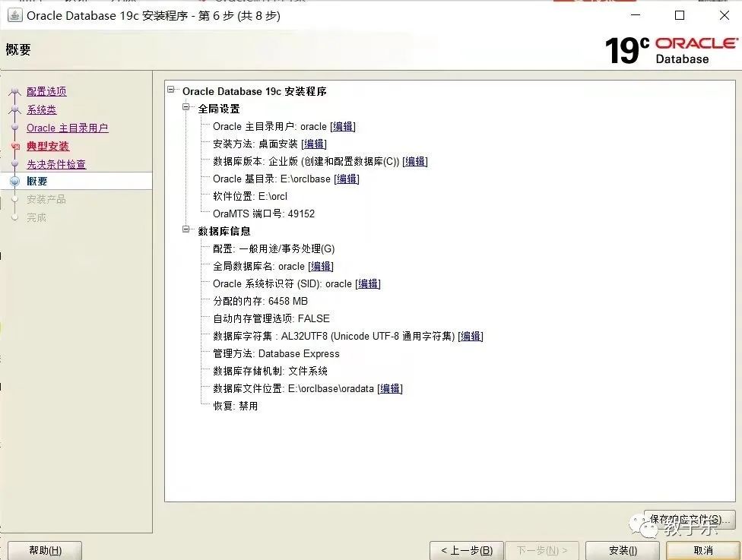Viewport: 742px width, 560px height.
Task: Select the OraMTS 端口号: 49152 row
Action: [264, 214]
